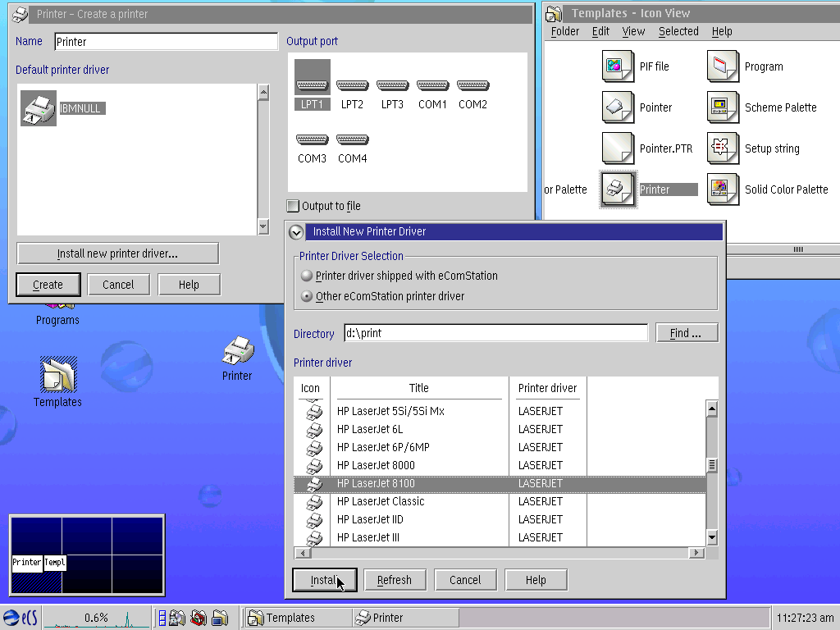Select the PIF file template icon
The image size is (840, 630).
tap(618, 66)
